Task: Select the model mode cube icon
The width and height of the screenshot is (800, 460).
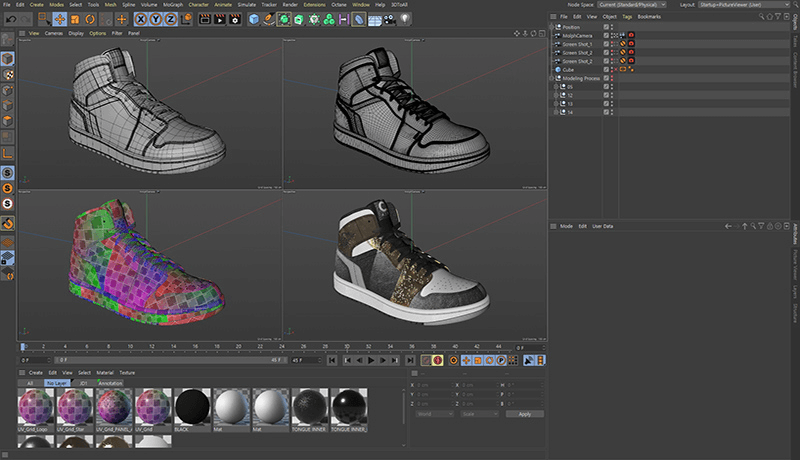Action: click(8, 59)
